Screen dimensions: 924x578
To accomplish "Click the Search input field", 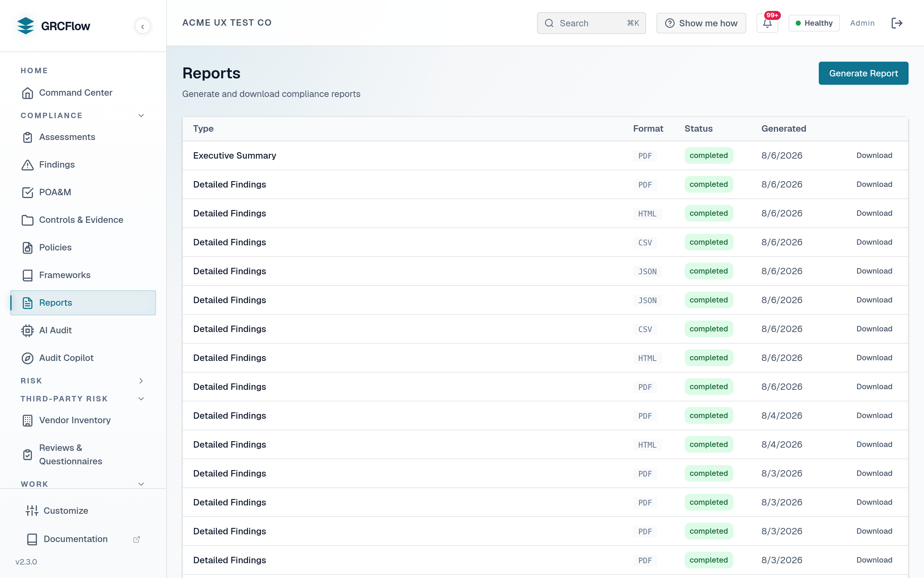I will pyautogui.click(x=591, y=23).
